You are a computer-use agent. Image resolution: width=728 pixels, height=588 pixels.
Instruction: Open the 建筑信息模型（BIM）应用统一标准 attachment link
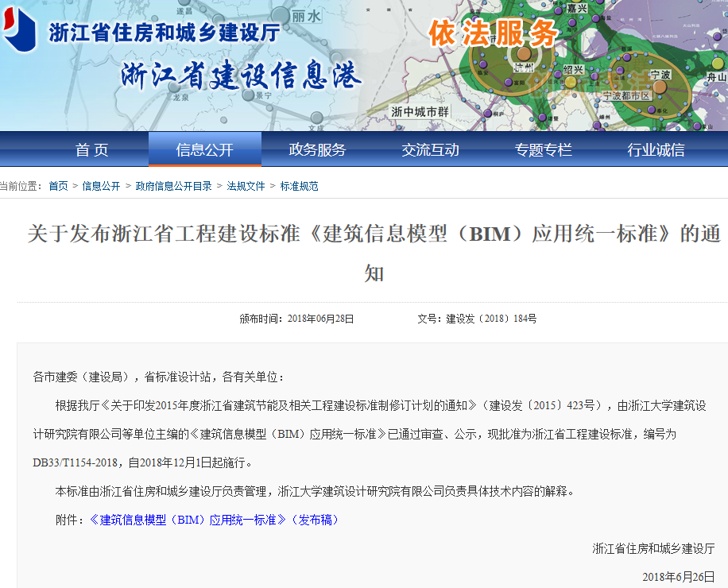pos(188,520)
